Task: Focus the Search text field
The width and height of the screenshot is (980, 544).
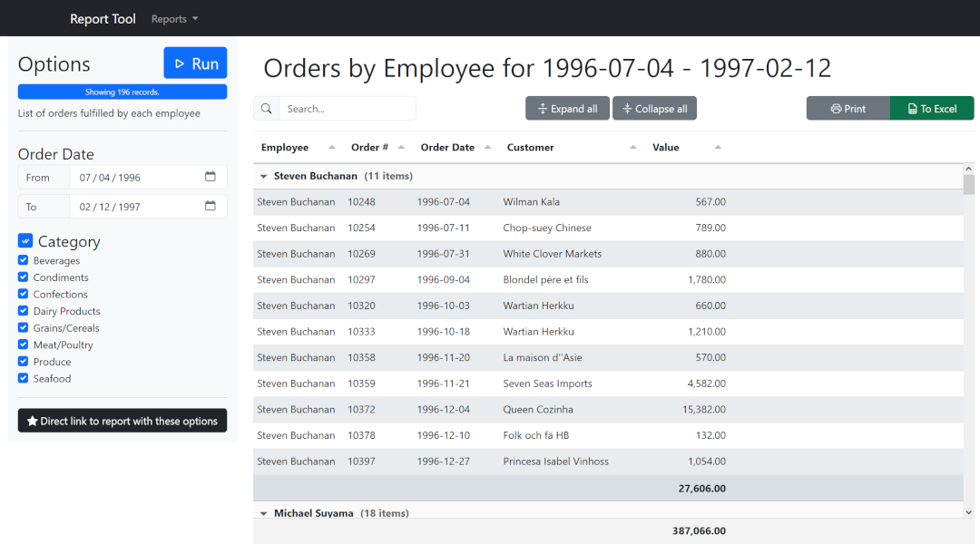Action: pyautogui.click(x=347, y=109)
